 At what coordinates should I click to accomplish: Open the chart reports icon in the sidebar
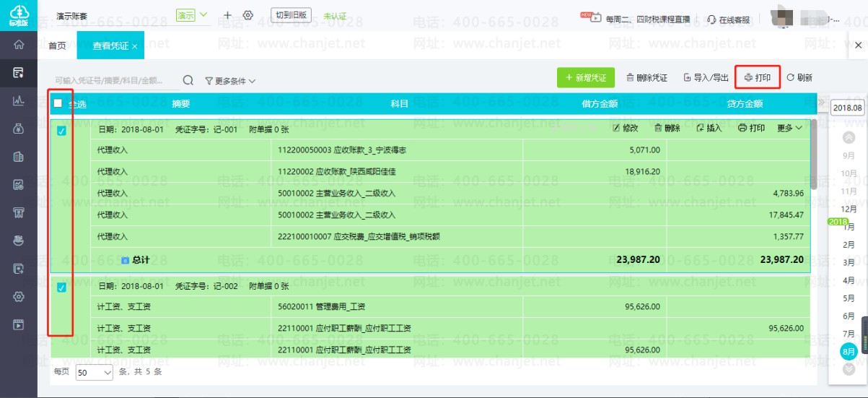coord(19,100)
